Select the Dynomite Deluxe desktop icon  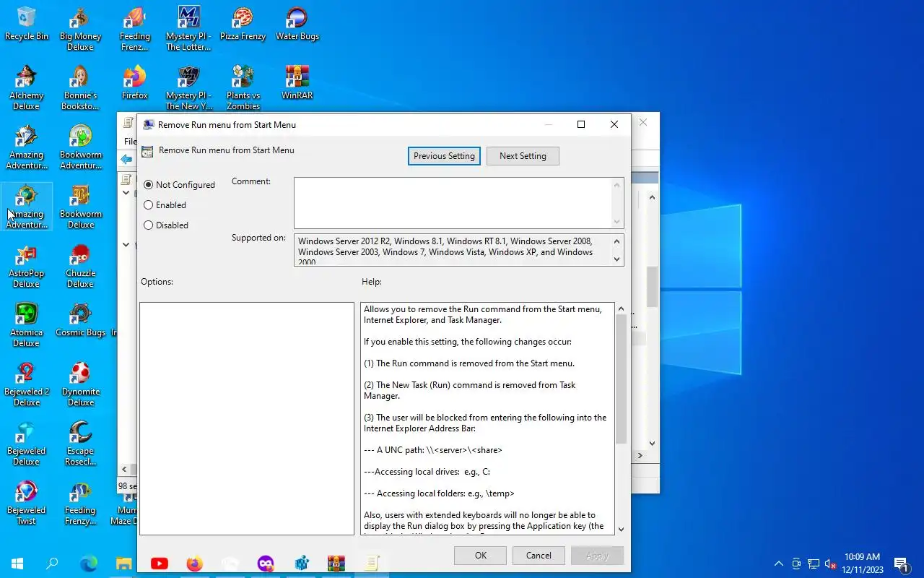coord(80,384)
